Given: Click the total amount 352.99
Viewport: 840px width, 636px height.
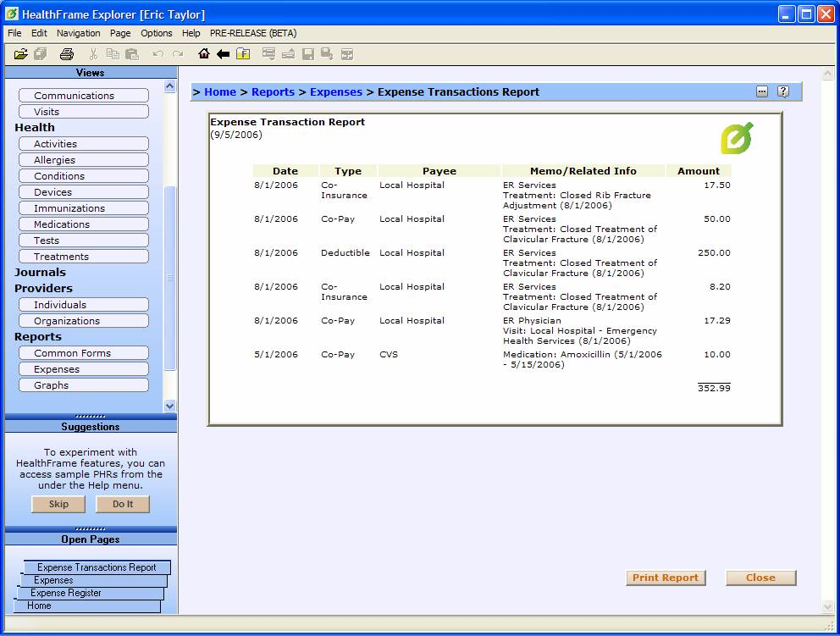Looking at the screenshot, I should tap(714, 388).
